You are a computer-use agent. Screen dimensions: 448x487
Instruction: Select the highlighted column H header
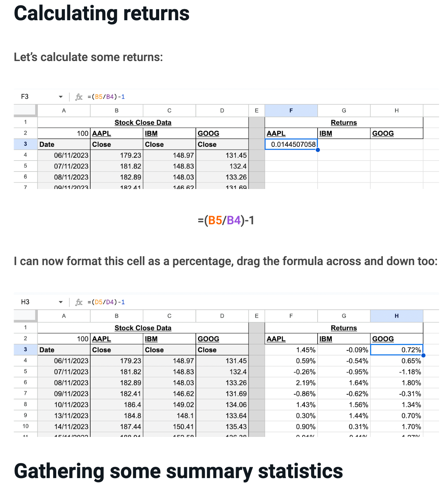[x=397, y=316]
